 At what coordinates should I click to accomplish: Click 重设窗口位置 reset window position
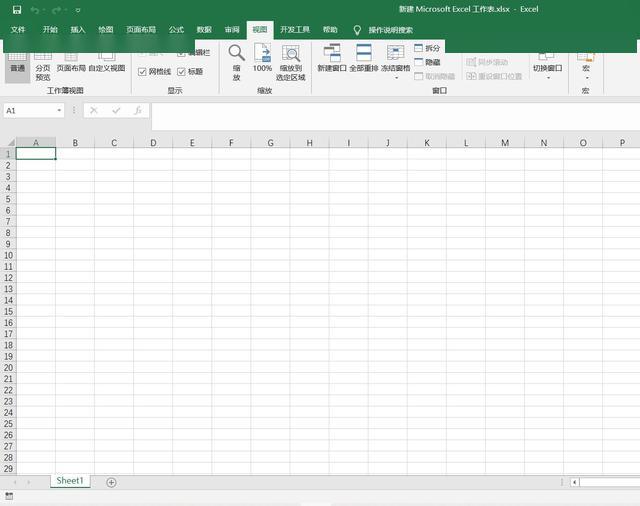coord(494,76)
